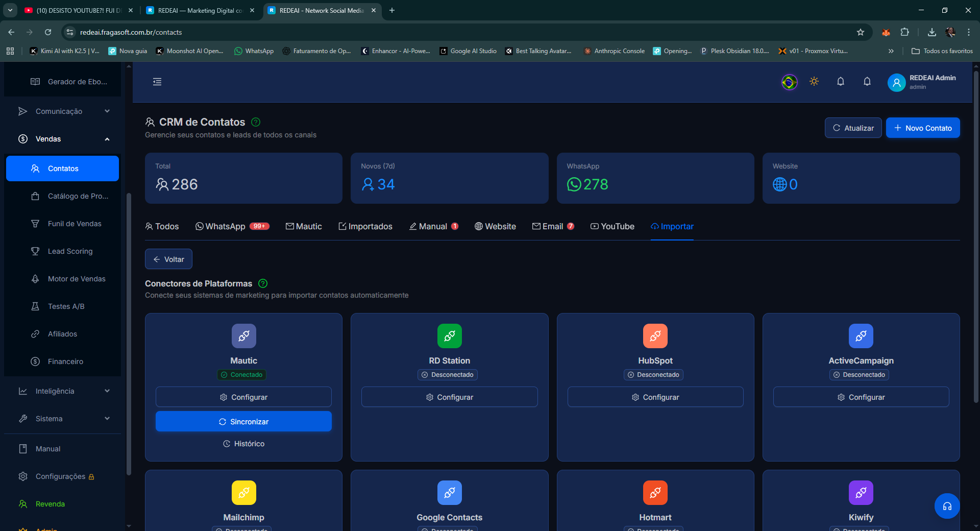Open the browser extensions puzzle icon
The image size is (980, 531).
coord(904,32)
